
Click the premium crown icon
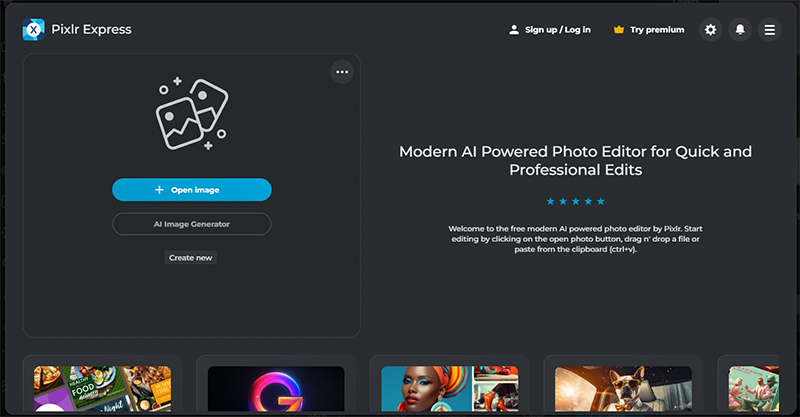[x=619, y=30]
